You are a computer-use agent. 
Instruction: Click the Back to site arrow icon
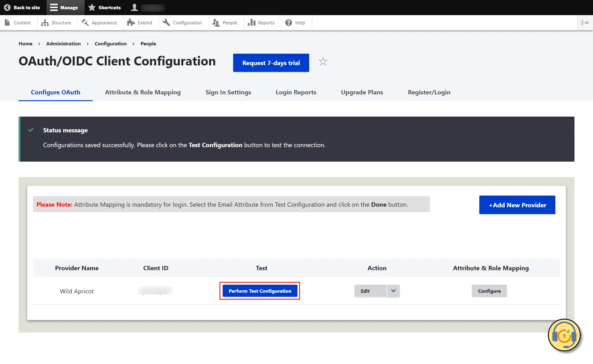[x=8, y=7]
